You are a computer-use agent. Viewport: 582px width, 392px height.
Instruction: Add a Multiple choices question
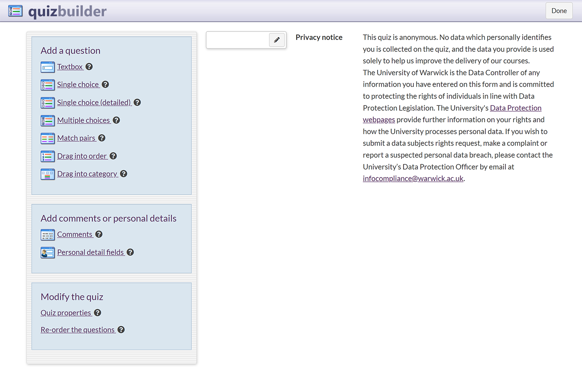83,120
